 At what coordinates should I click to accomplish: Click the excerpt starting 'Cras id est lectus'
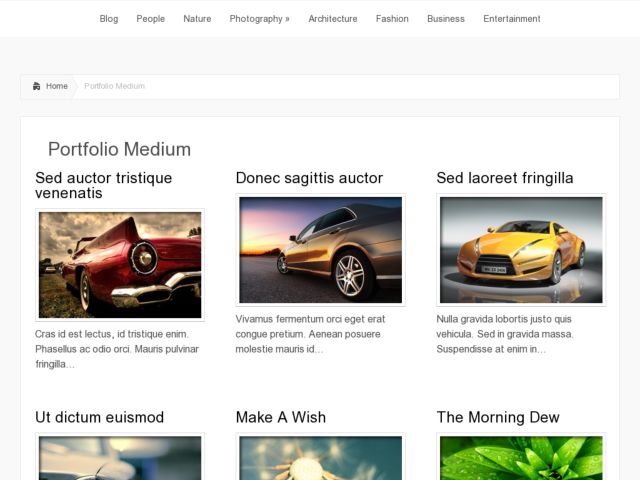coord(117,349)
